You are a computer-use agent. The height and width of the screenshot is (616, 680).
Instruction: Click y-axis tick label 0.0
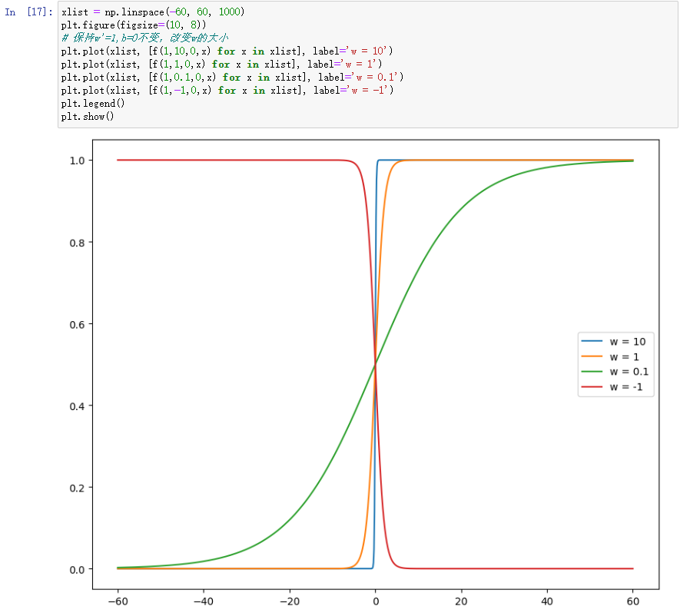click(77, 570)
